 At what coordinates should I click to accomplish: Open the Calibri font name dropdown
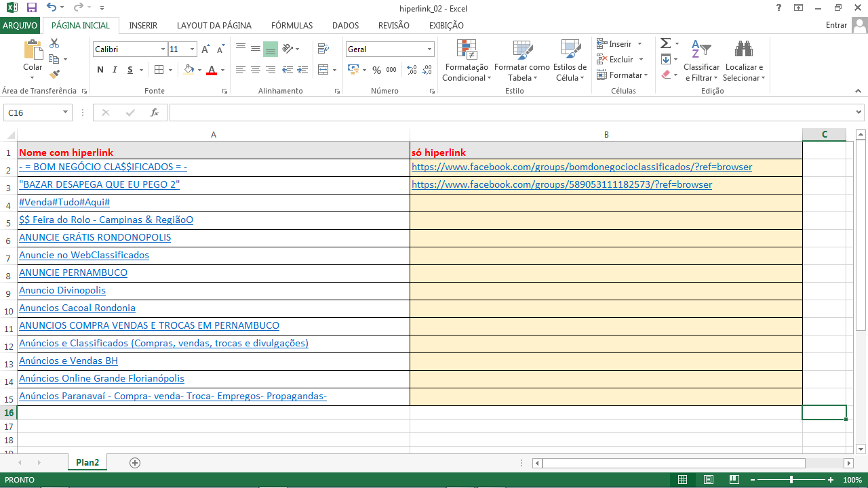[x=163, y=49]
